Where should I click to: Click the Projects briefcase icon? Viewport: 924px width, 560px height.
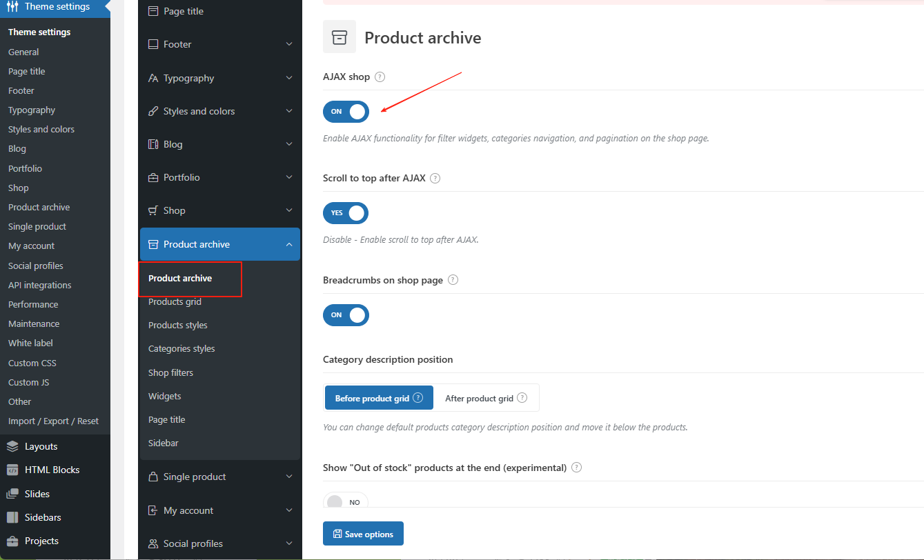click(x=12, y=541)
